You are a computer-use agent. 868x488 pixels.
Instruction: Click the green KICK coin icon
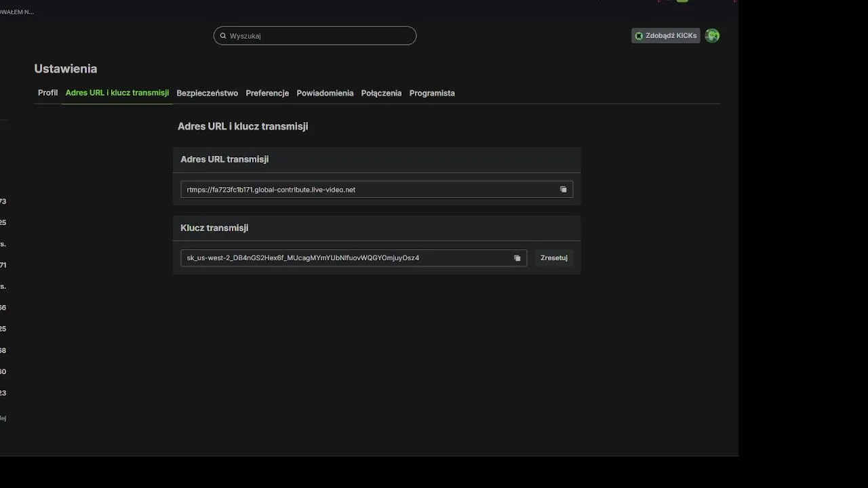coord(639,36)
